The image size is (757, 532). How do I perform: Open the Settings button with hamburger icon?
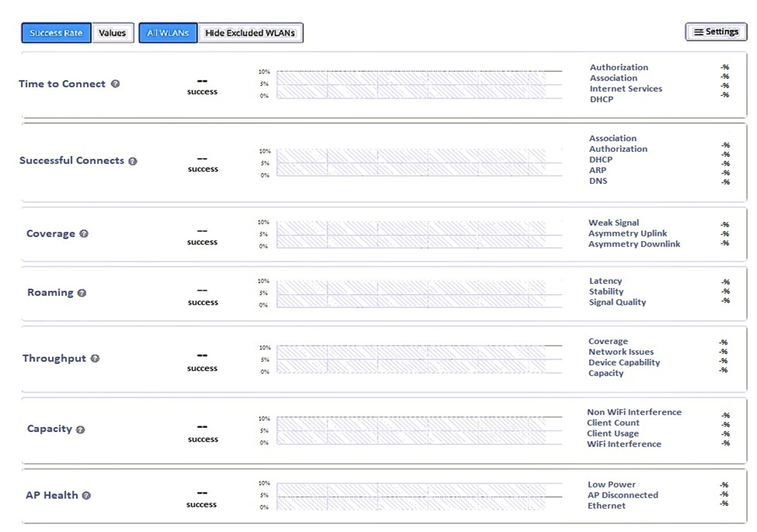pyautogui.click(x=716, y=32)
